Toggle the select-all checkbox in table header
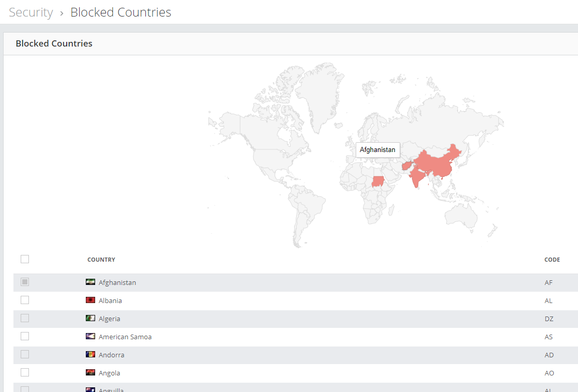 [25, 259]
